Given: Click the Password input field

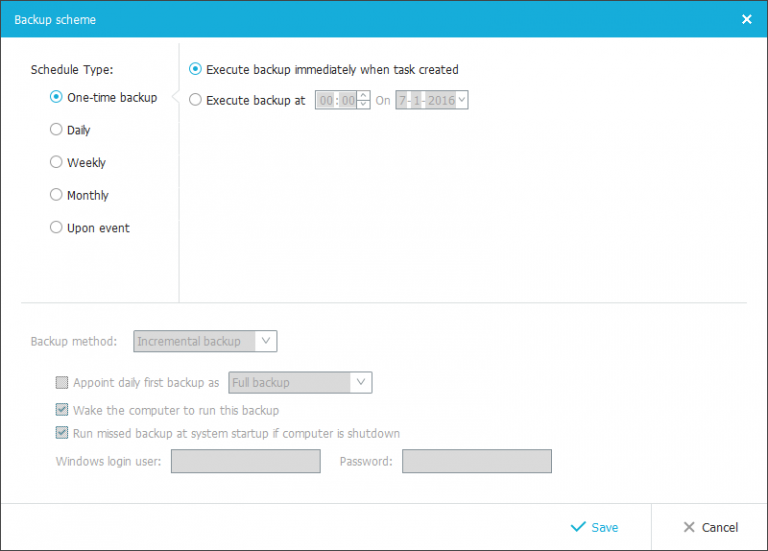Looking at the screenshot, I should pos(476,461).
